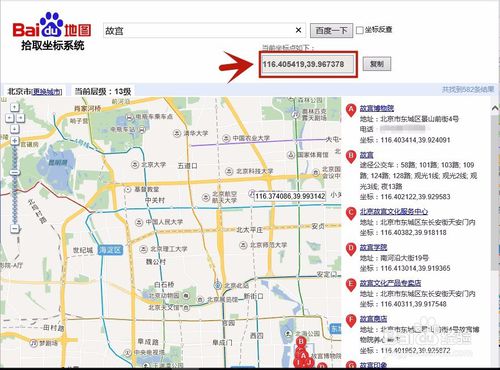Click red marker B on the map
The image size is (500, 370).
coord(301,342)
